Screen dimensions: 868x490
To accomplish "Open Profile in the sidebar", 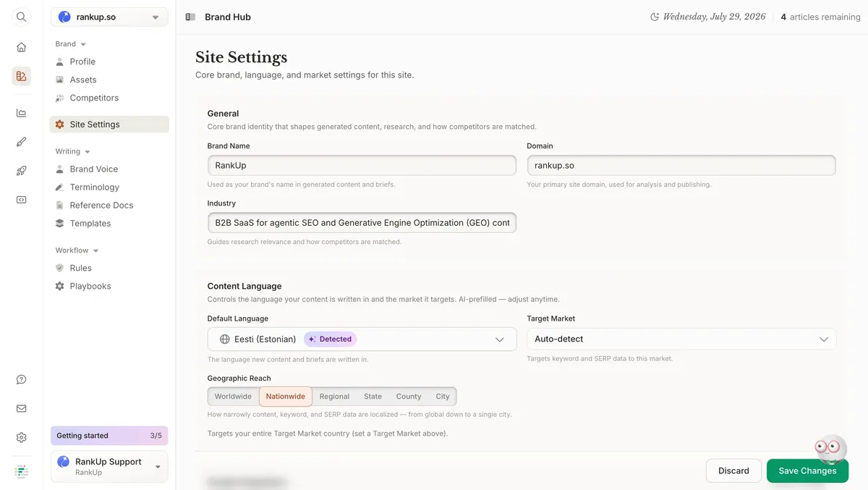I will click(109, 62).
